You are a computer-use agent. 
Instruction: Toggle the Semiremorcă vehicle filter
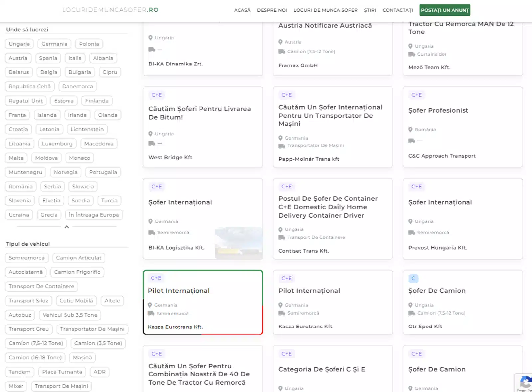tap(27, 258)
